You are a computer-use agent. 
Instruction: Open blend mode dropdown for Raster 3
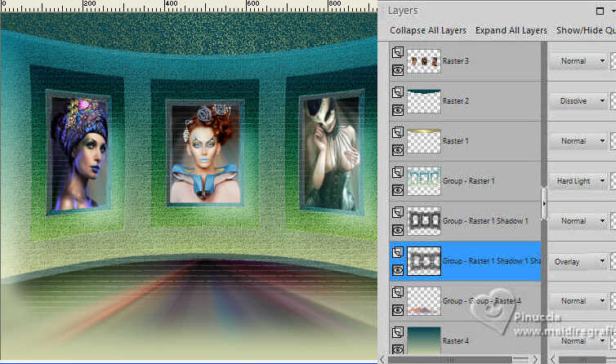tap(578, 61)
